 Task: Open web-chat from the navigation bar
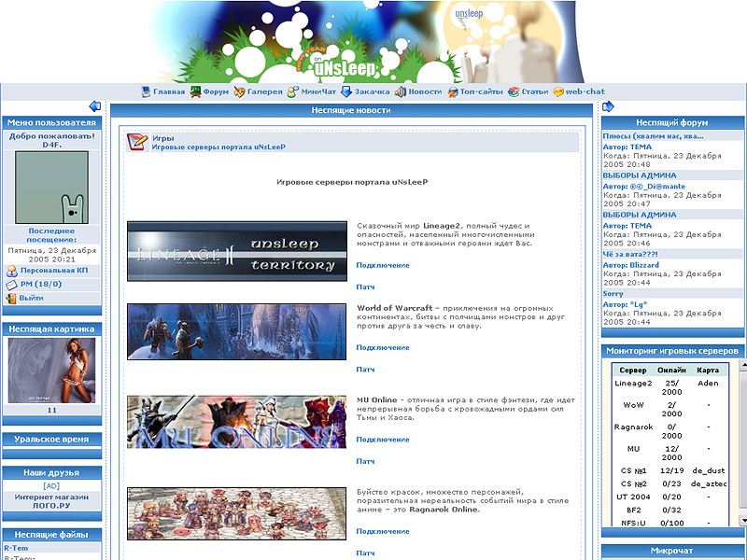click(558, 92)
